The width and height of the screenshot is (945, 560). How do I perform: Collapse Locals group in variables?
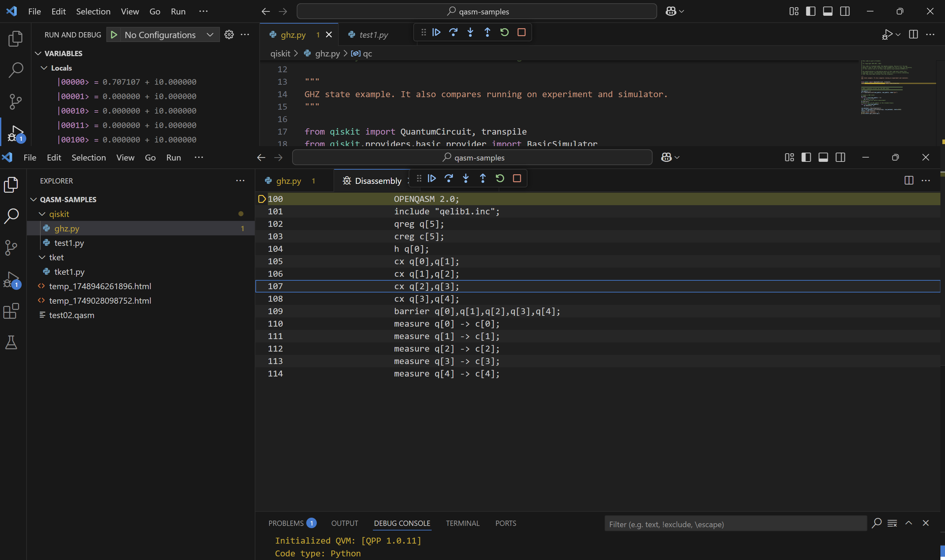[x=44, y=68]
